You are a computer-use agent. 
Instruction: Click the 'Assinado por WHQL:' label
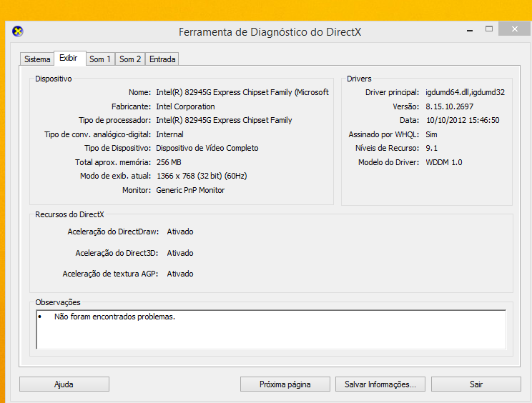(x=384, y=134)
